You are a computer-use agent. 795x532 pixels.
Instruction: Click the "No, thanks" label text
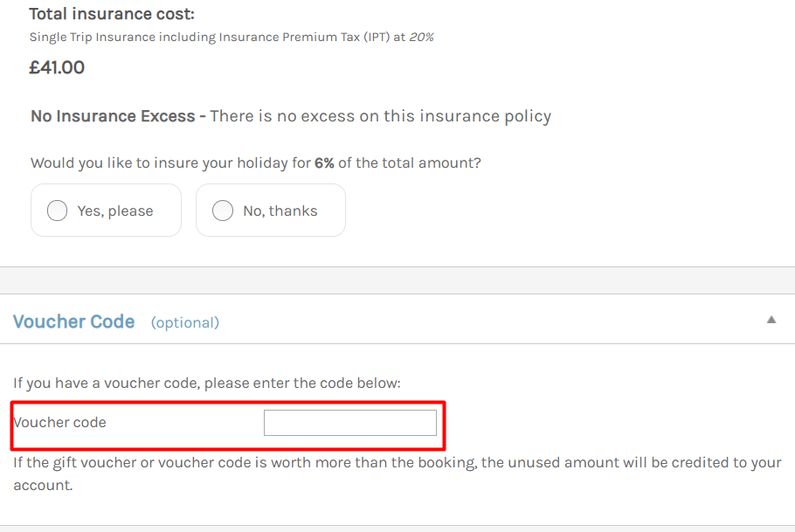tap(280, 211)
